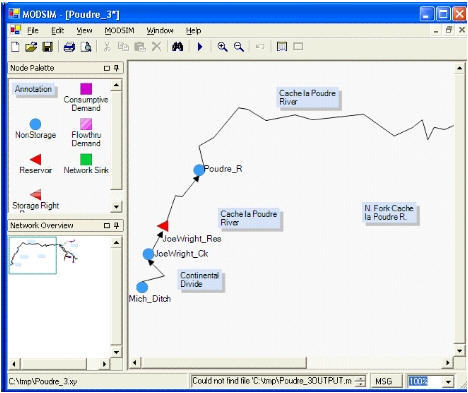Viewport: 468px width, 393px height.
Task: Click Network Overview scroll right arrow
Action: (104, 364)
